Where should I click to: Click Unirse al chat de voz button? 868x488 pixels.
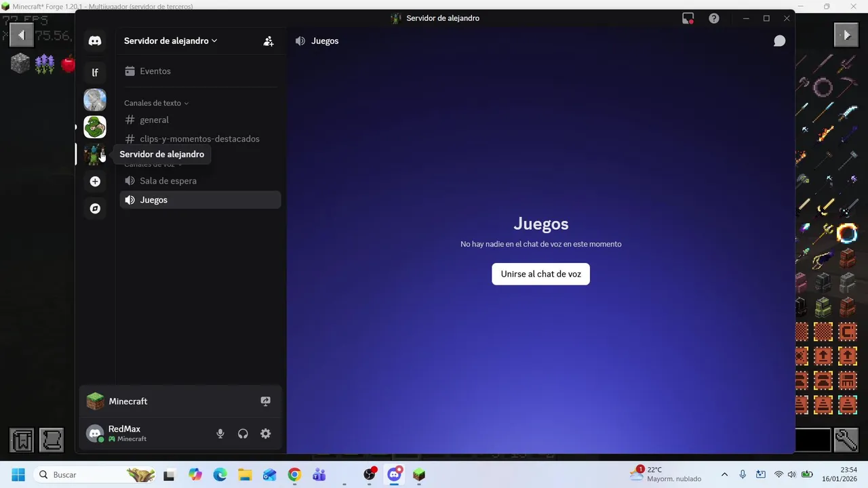pos(540,274)
